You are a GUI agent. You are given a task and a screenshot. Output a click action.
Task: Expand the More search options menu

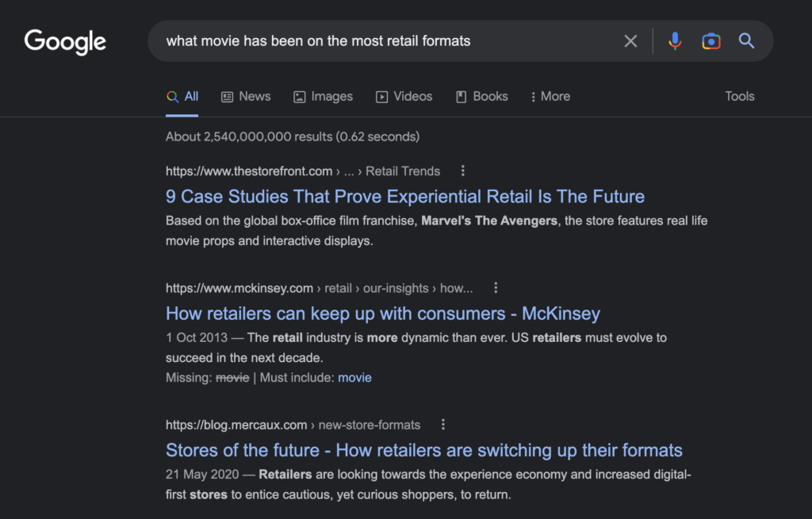[x=550, y=97]
